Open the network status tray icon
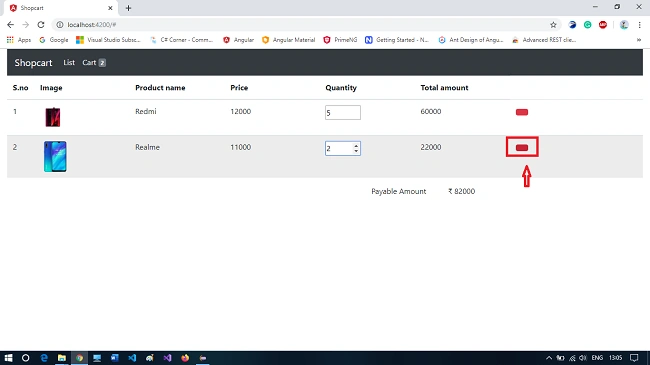 coord(572,358)
